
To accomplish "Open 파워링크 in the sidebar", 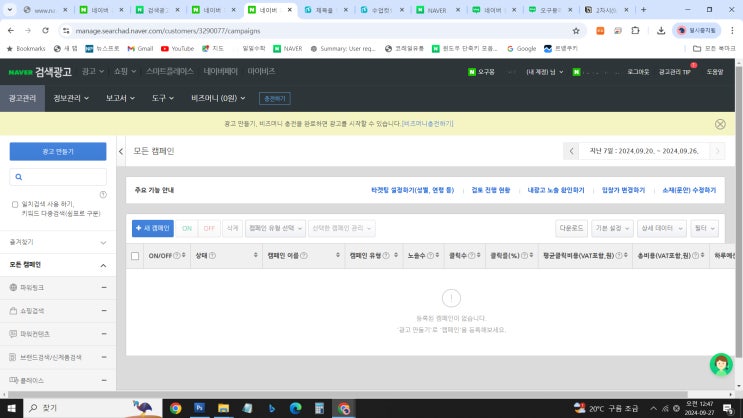I will [x=32, y=288].
